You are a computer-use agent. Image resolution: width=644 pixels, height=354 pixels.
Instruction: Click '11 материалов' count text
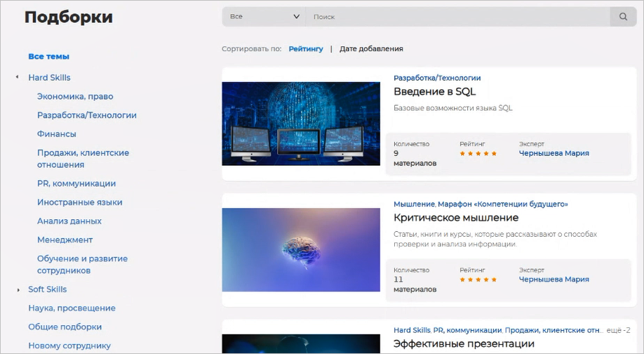415,284
